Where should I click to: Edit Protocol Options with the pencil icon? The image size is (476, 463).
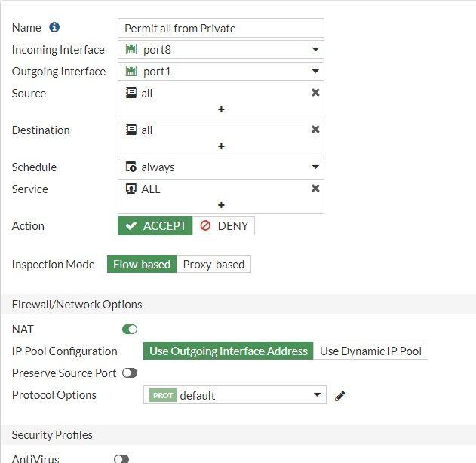point(340,396)
